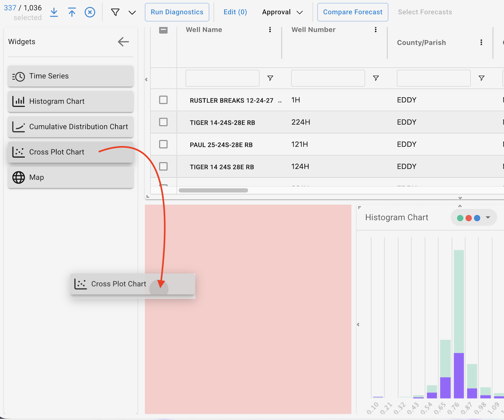Clear selection with circled X icon
This screenshot has width=504, height=420.
[90, 12]
